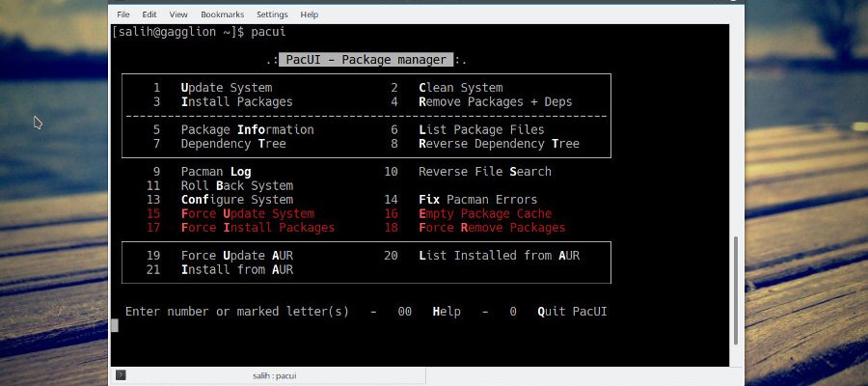Click the 'Reverse File Search' entry

click(485, 172)
